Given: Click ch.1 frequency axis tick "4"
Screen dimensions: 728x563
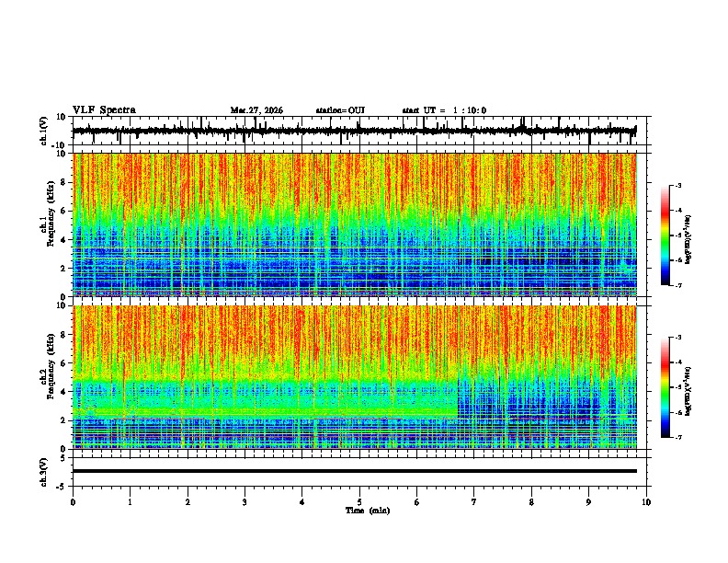Looking at the screenshot, I should 64,240.
